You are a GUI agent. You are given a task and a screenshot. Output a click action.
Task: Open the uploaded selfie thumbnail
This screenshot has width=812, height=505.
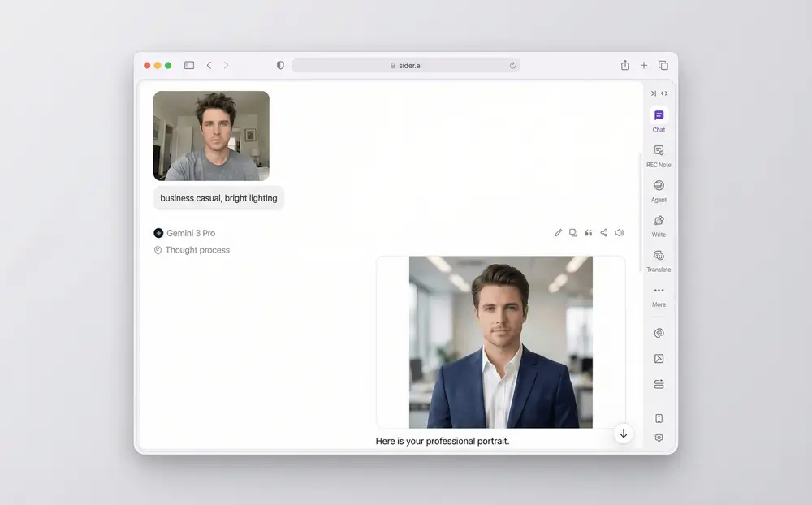pyautogui.click(x=211, y=136)
